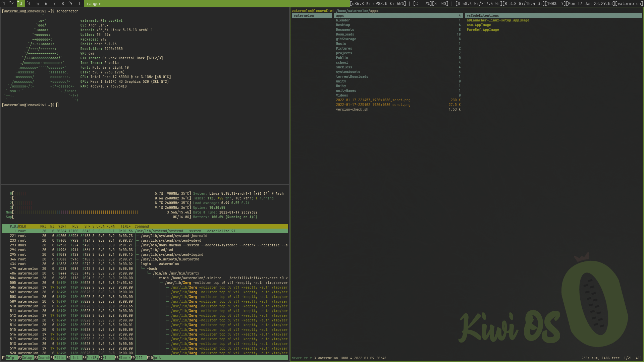644x362 pixels.
Task: Select the systemd-journald process row
Action: 145,236
